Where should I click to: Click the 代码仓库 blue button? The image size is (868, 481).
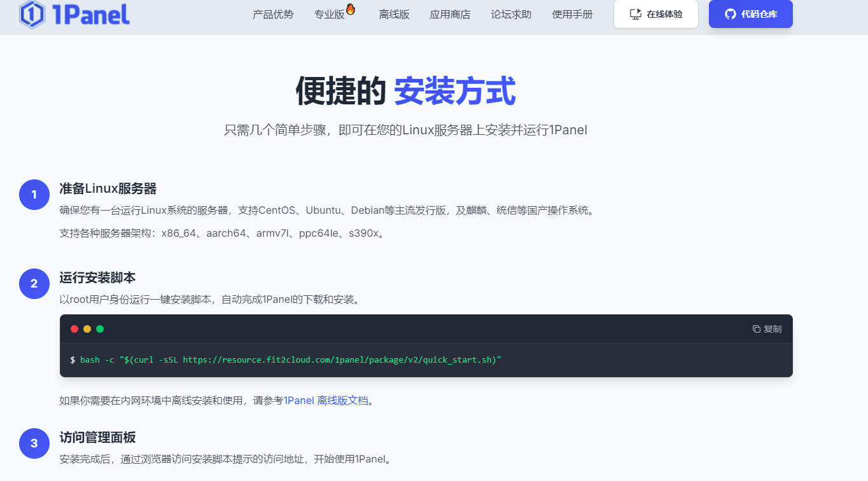(751, 13)
